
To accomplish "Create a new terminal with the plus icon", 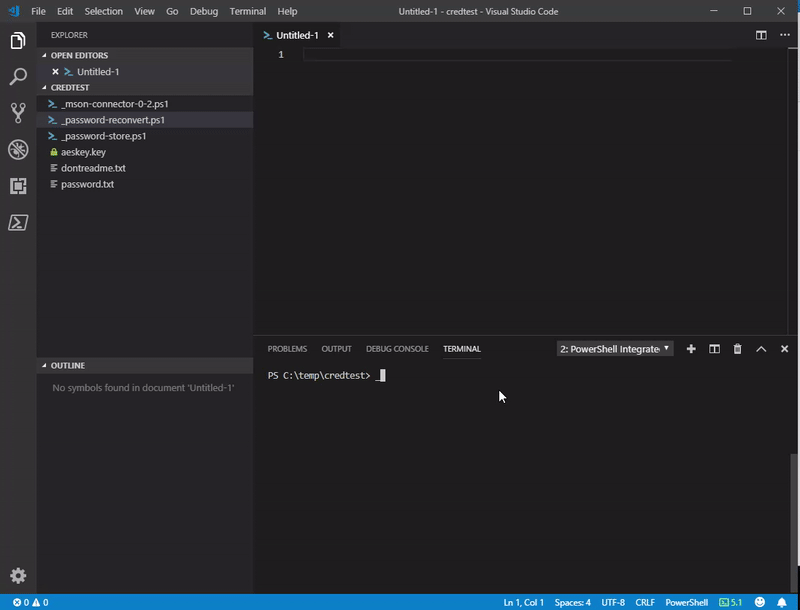I will 690,348.
